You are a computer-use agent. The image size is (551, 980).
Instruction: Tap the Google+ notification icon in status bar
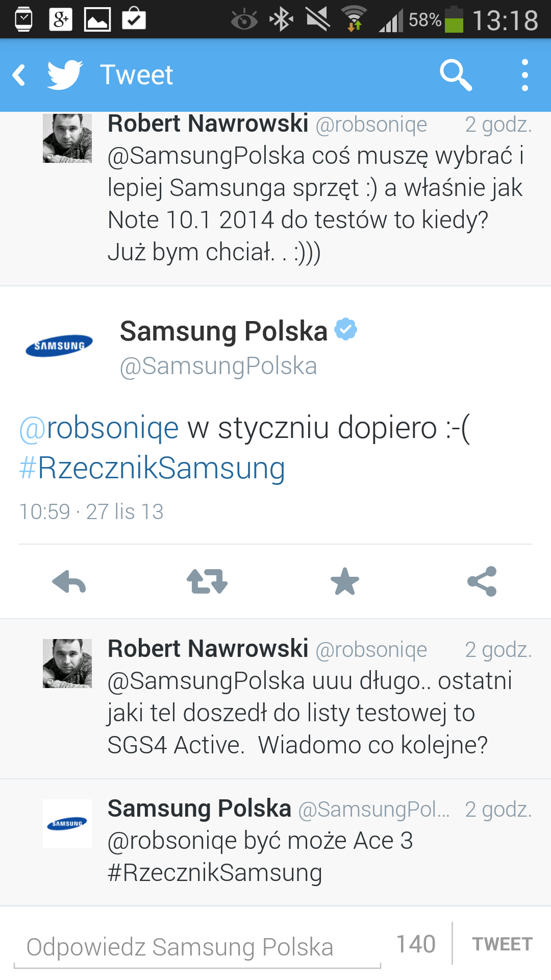[x=61, y=19]
